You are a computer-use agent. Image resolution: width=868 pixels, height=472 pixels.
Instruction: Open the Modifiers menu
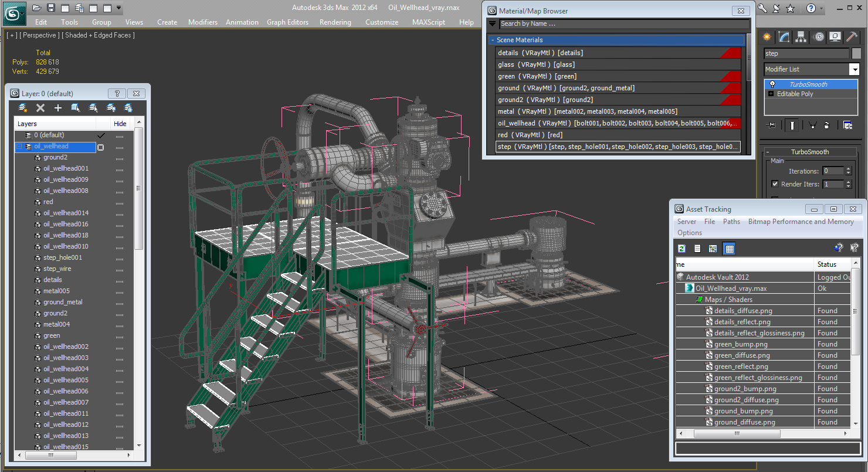(203, 22)
